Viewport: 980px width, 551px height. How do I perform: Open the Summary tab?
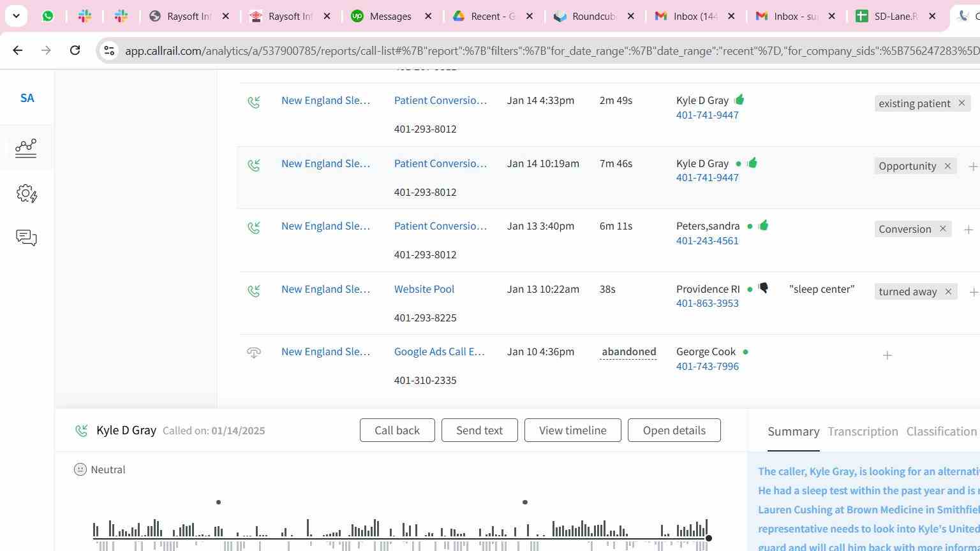[793, 432]
